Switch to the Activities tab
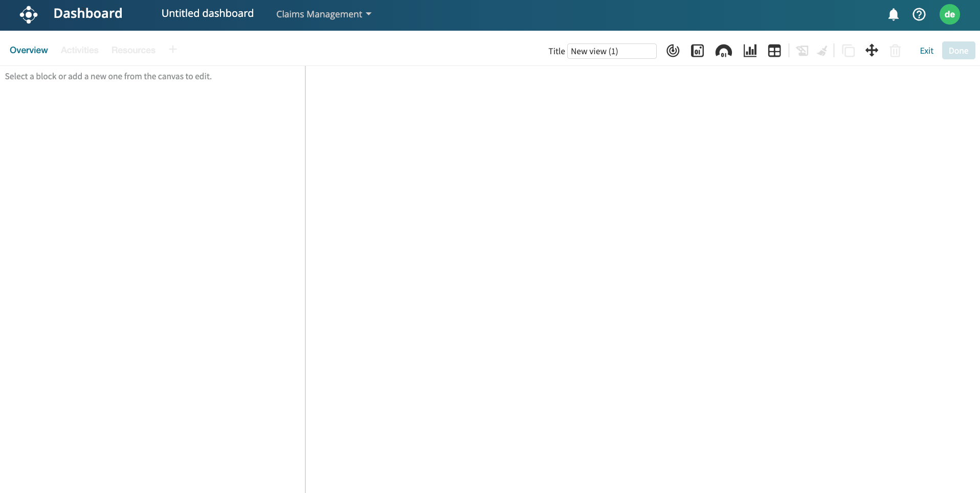The width and height of the screenshot is (980, 493). click(79, 50)
